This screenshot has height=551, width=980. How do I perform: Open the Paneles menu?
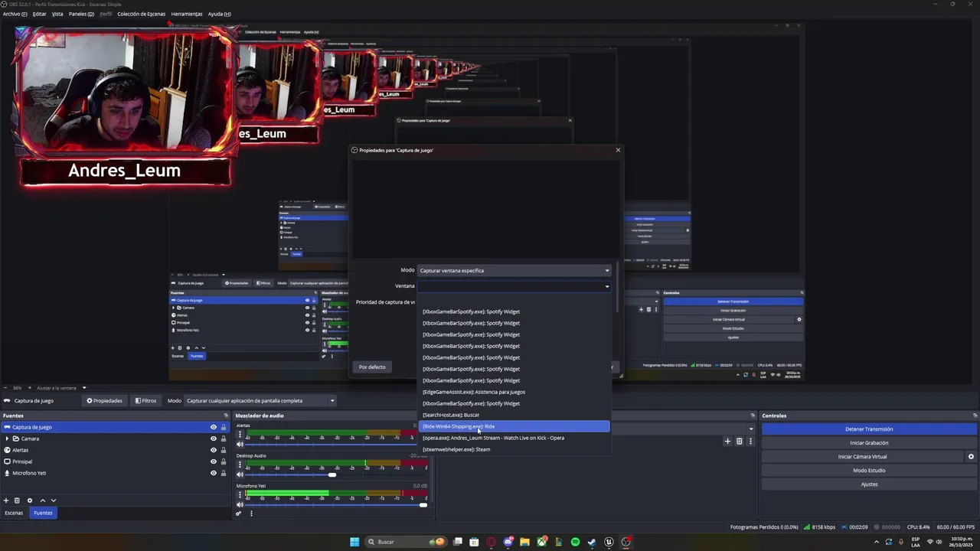coord(81,14)
